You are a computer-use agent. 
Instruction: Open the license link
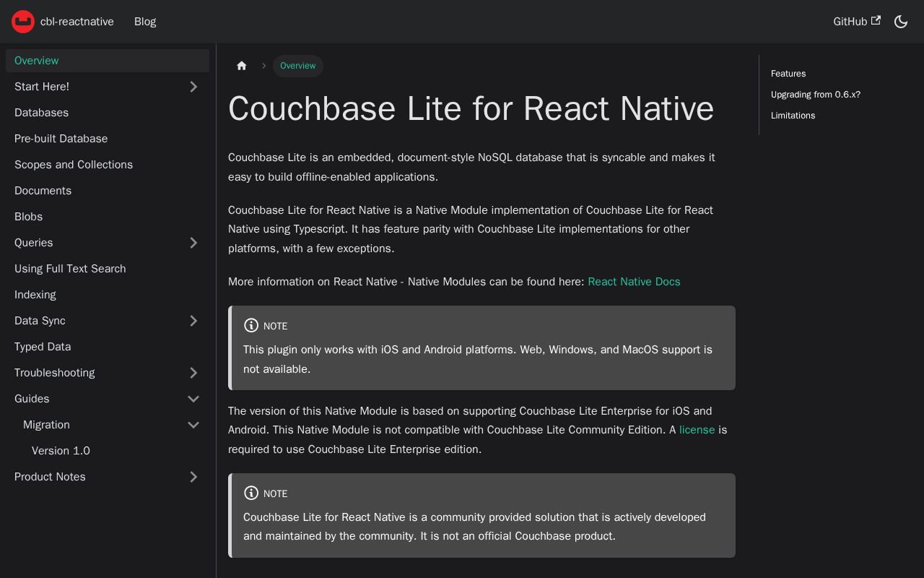[697, 430]
